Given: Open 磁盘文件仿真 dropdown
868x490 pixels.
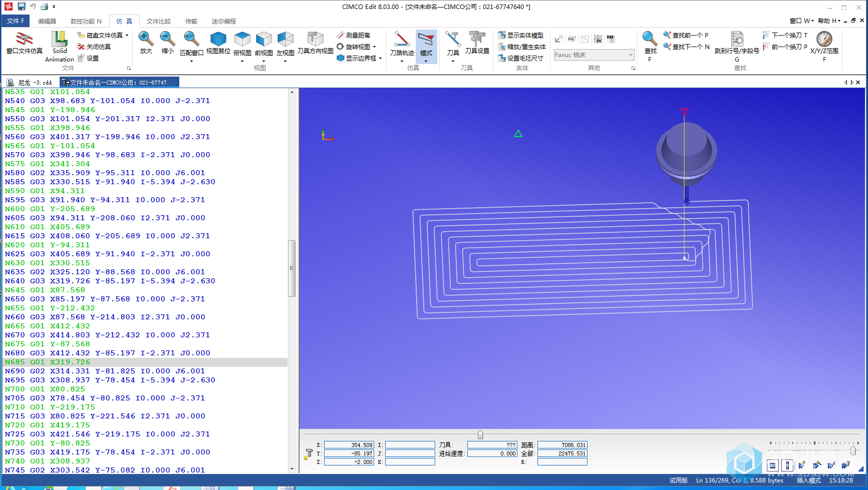Looking at the screenshot, I should click(103, 35).
